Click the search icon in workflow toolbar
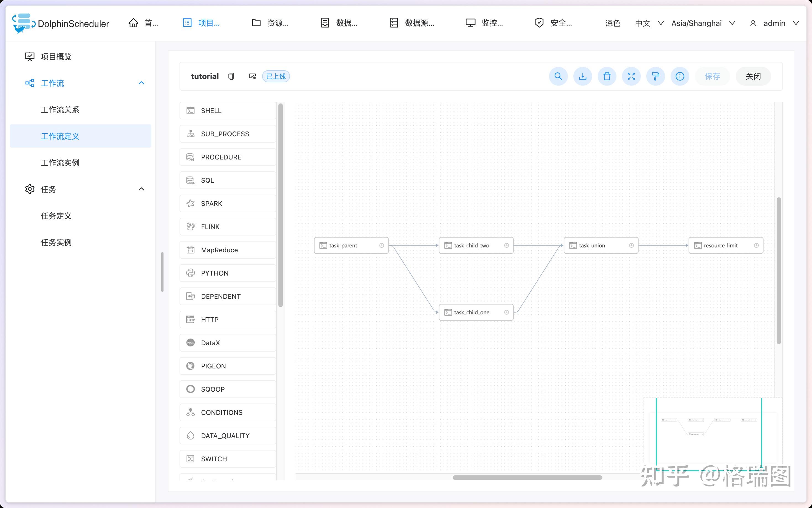Image resolution: width=812 pixels, height=508 pixels. tap(558, 77)
